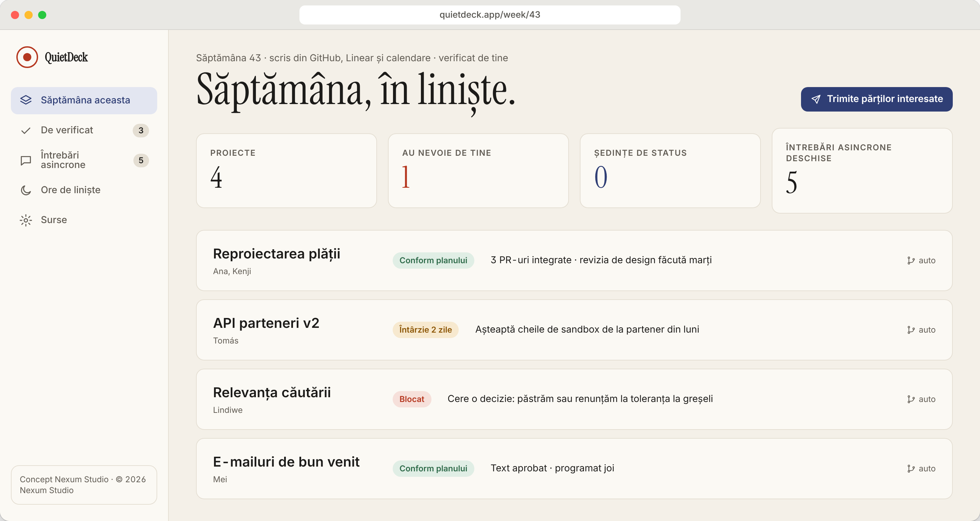Open Ore de liniște section

[84, 190]
